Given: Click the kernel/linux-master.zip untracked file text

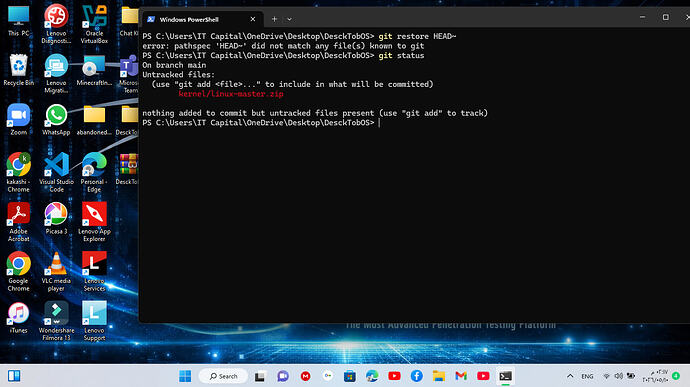Looking at the screenshot, I should click(231, 94).
